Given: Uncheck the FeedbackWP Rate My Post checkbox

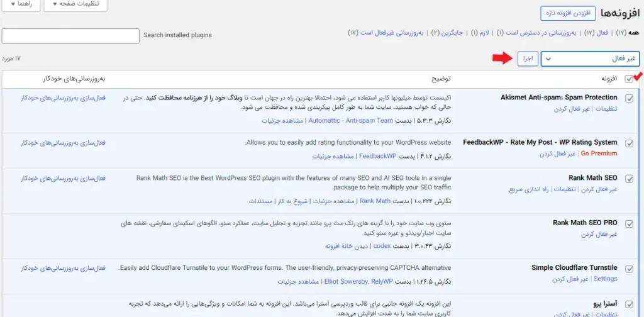Looking at the screenshot, I should click(629, 143).
